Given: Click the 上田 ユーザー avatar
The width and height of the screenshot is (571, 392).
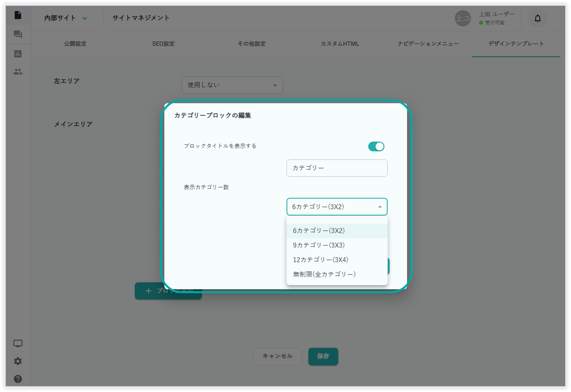Looking at the screenshot, I should 462,18.
